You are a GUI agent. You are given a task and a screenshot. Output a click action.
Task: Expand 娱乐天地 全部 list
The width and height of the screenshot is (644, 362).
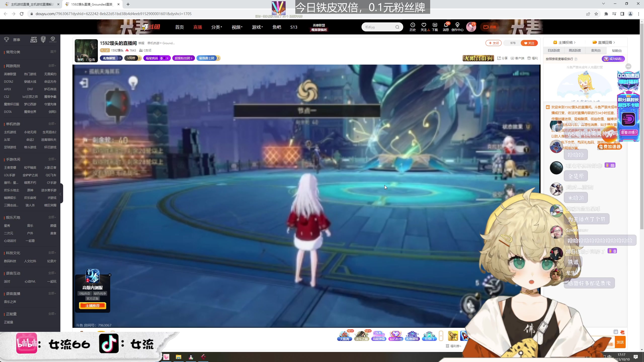click(52, 217)
